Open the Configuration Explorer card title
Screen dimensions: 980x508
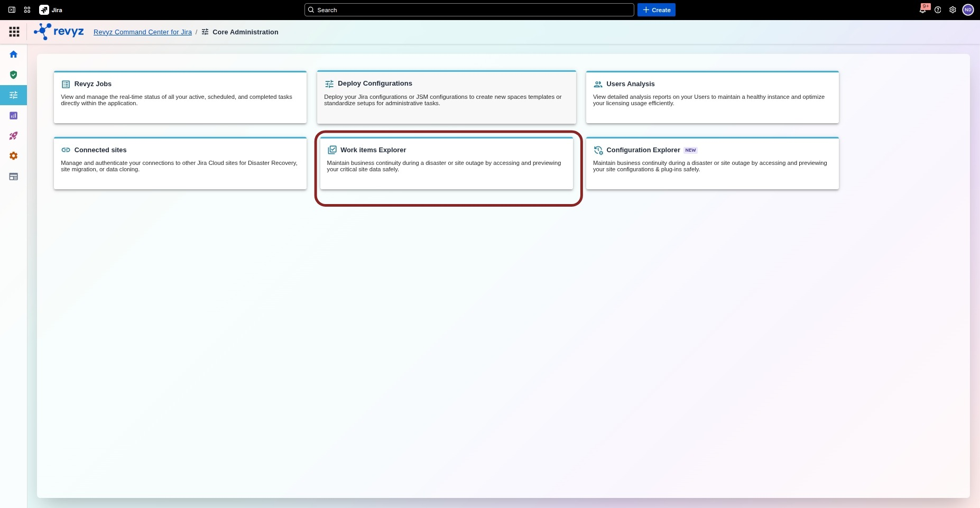click(643, 150)
